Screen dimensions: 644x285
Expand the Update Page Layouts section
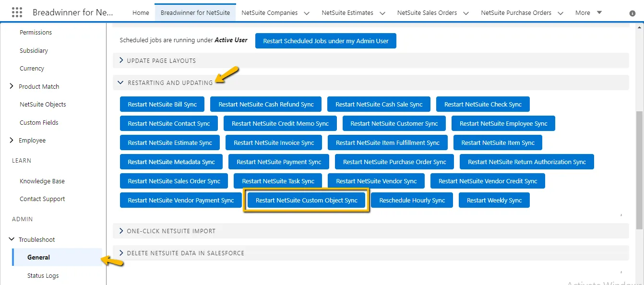[x=371, y=60]
